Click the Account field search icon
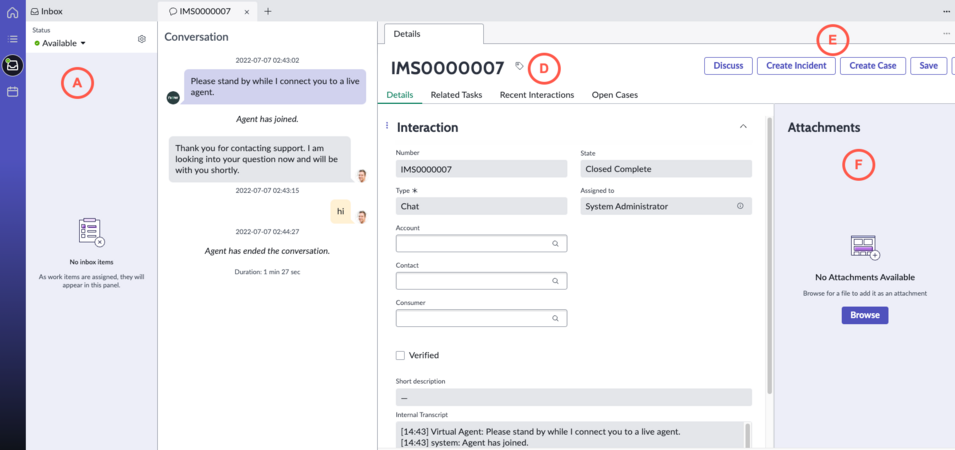955x450 pixels. [x=555, y=244]
